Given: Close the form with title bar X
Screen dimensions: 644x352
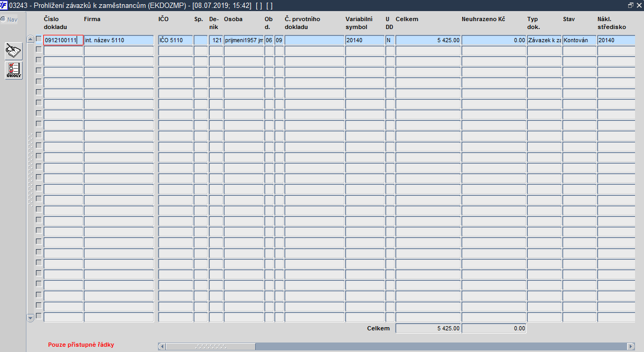Looking at the screenshot, I should click(x=639, y=5).
